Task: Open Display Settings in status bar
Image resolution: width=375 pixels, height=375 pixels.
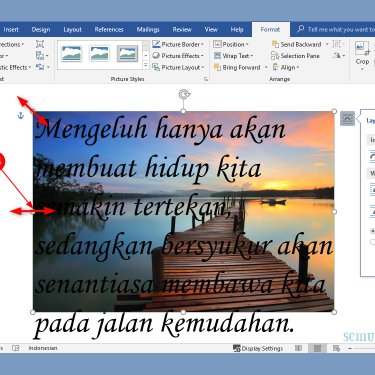Action: click(x=258, y=348)
